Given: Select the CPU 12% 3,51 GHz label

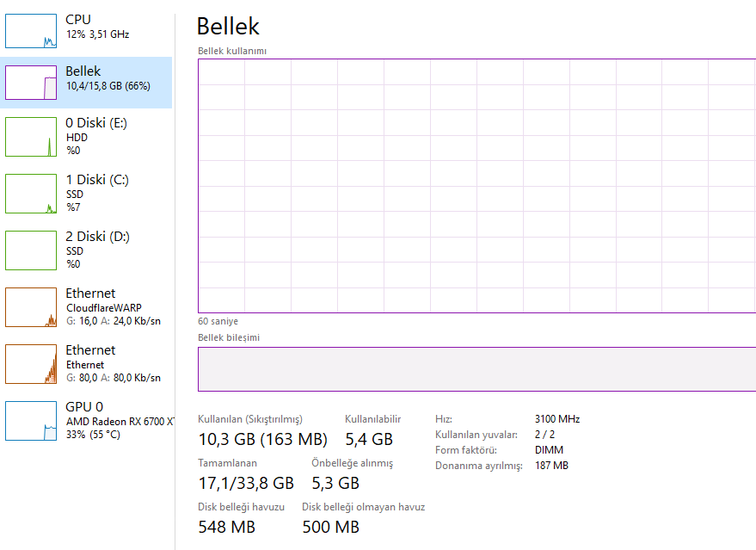Looking at the screenshot, I should pyautogui.click(x=97, y=34).
